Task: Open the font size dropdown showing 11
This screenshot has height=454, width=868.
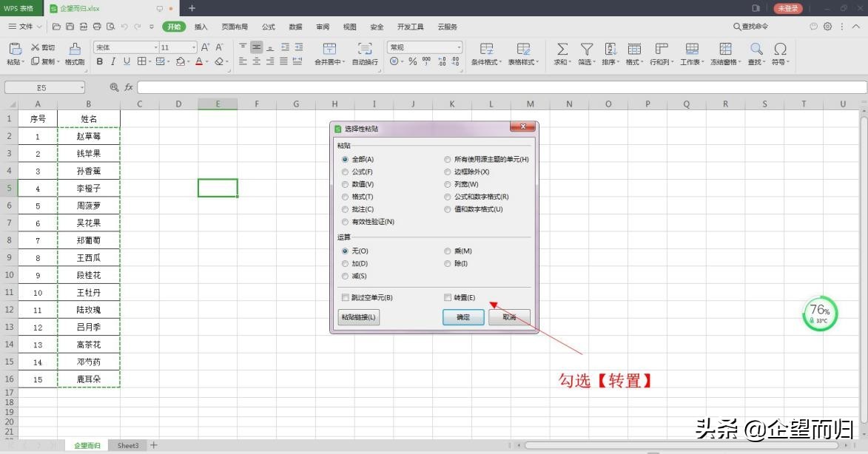Action: (193, 47)
